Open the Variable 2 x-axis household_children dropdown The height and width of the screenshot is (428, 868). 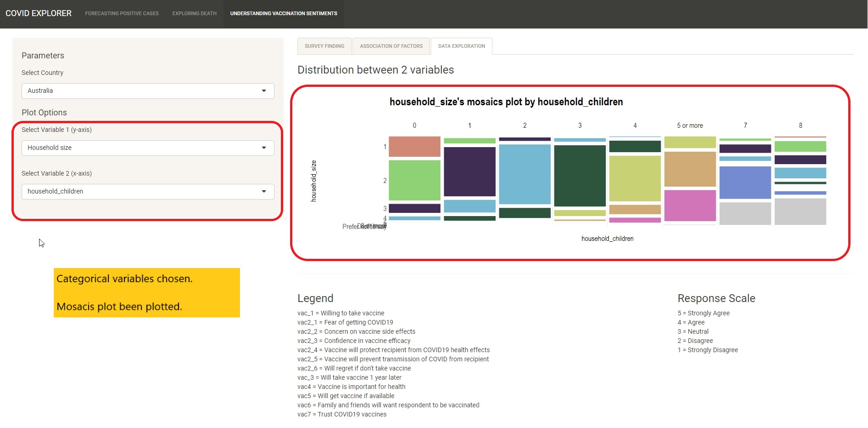coord(143,192)
